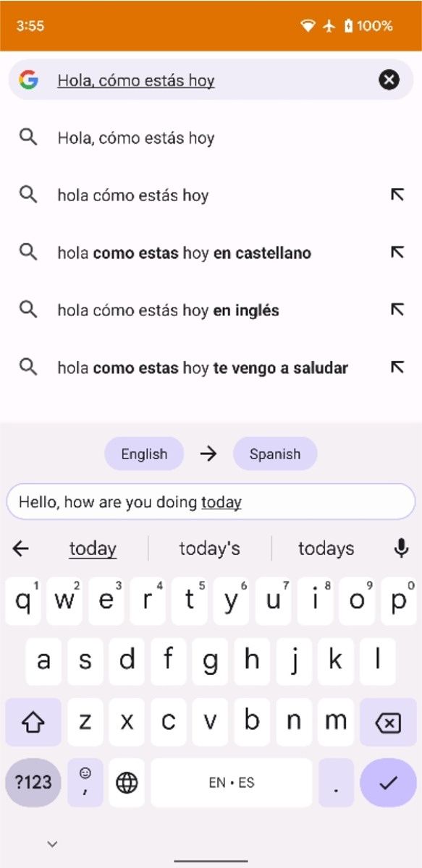Tap the green checkmark enter key

(x=388, y=782)
